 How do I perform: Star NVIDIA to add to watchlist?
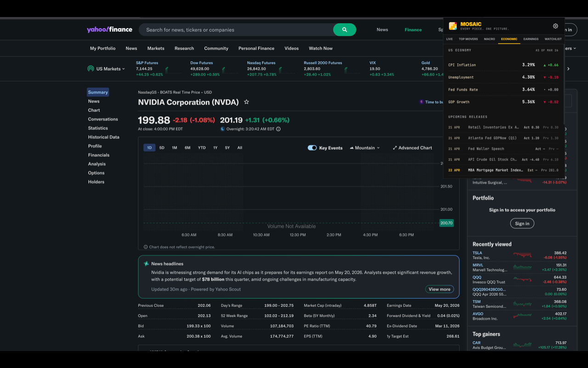[x=246, y=102]
